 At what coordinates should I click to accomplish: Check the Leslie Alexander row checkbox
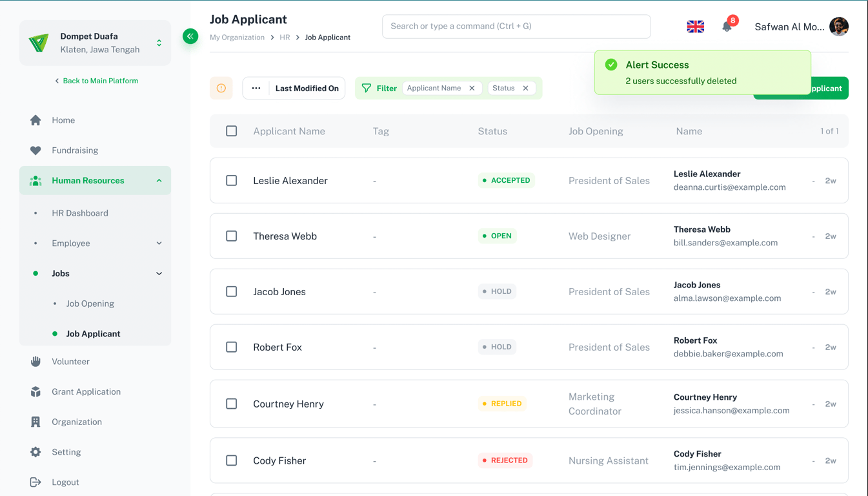coord(232,181)
